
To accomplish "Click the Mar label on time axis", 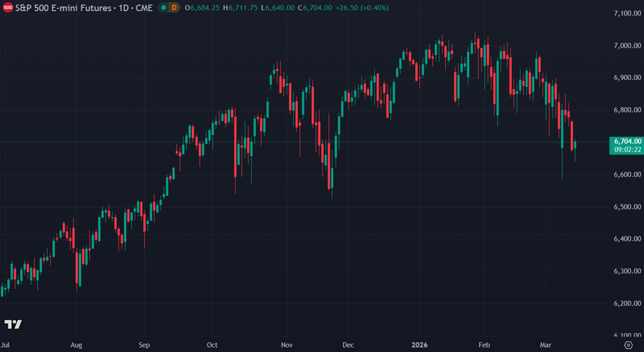I will 545,345.
